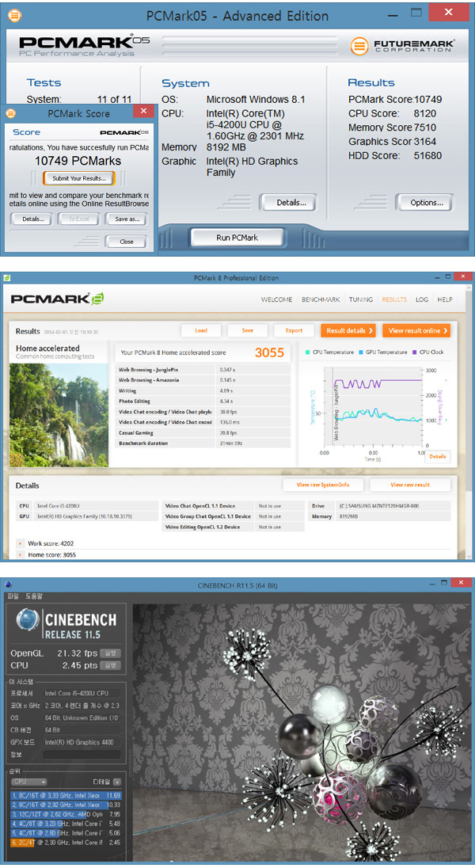This screenshot has height=868, width=475.
Task: Click the GPU Temperature legend color square
Action: (361, 352)
